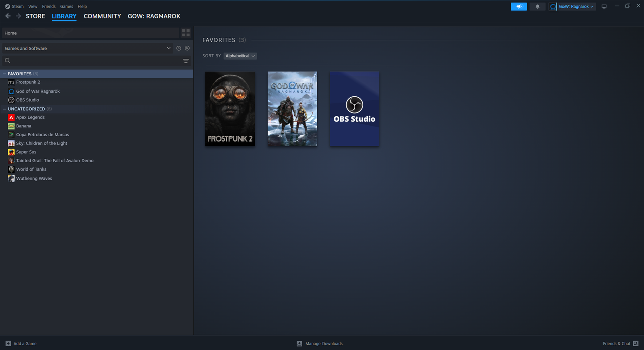
Task: Click the Manage Downloads arrow icon
Action: [299, 343]
